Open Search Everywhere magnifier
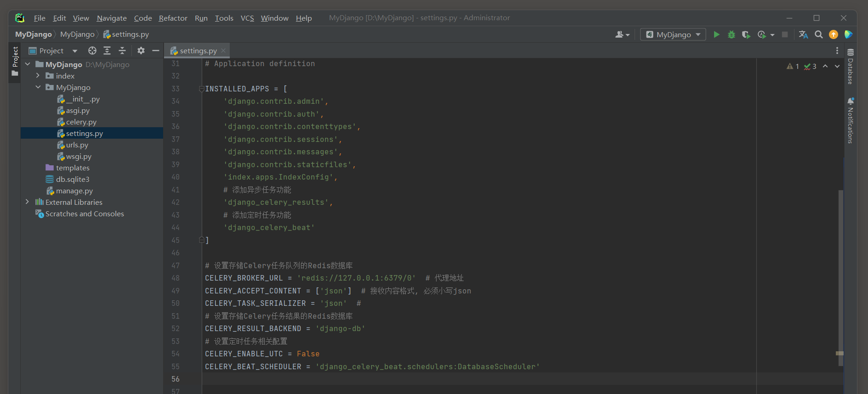 818,34
